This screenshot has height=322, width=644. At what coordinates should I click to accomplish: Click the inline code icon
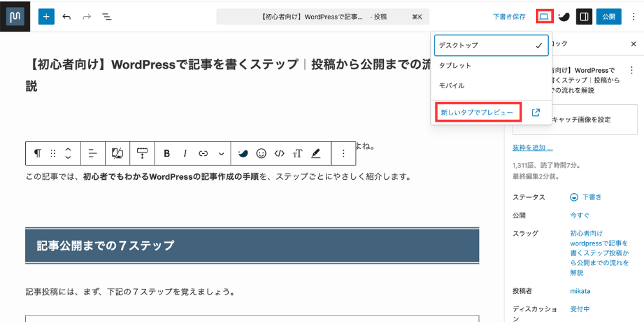point(279,153)
